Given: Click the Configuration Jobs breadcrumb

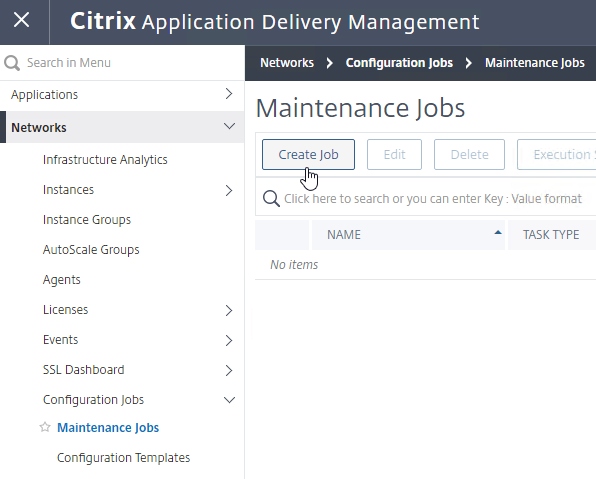Looking at the screenshot, I should (399, 63).
